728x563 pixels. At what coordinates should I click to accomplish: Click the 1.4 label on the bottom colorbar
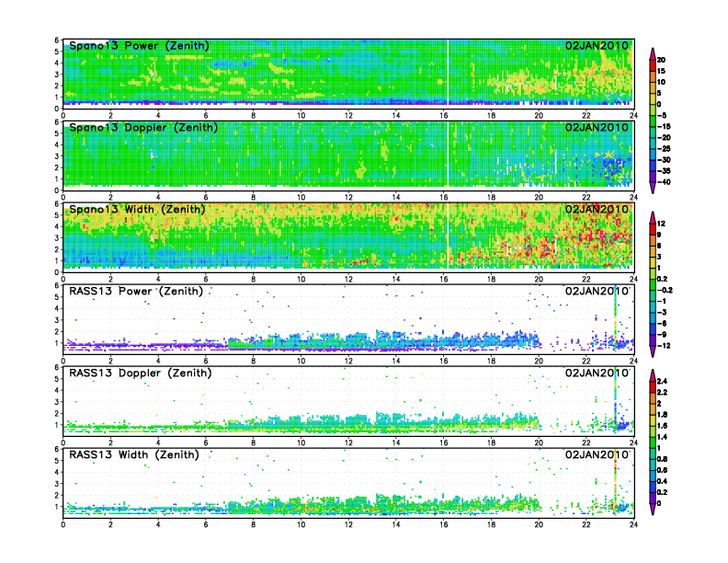tap(662, 437)
